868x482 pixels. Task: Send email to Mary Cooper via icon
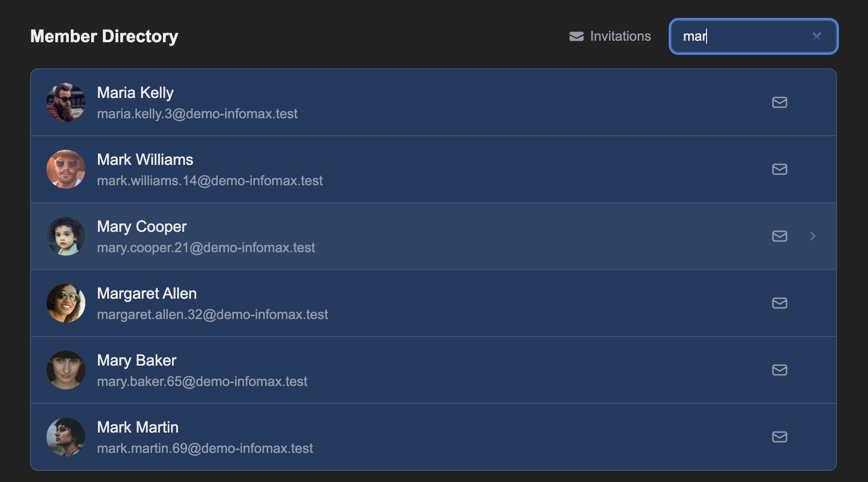click(779, 236)
